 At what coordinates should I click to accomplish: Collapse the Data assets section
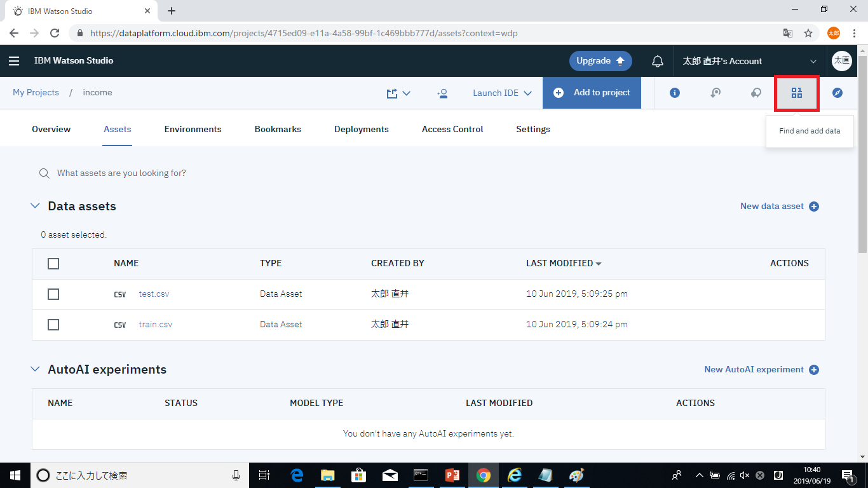[x=36, y=206]
